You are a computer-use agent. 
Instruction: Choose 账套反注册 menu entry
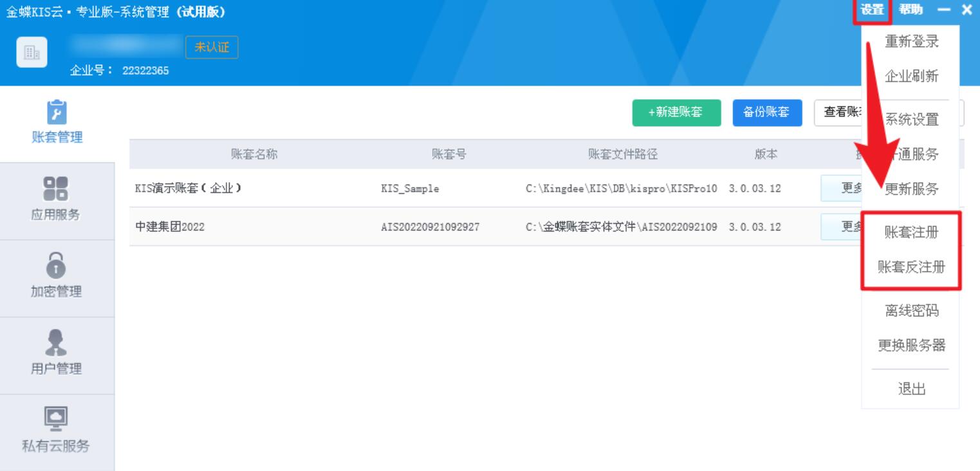pos(911,268)
